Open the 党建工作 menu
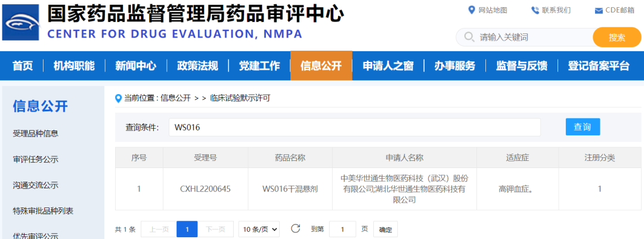 [259, 66]
